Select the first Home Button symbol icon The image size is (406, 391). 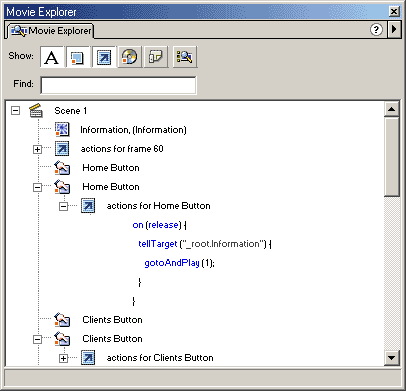[x=62, y=168]
